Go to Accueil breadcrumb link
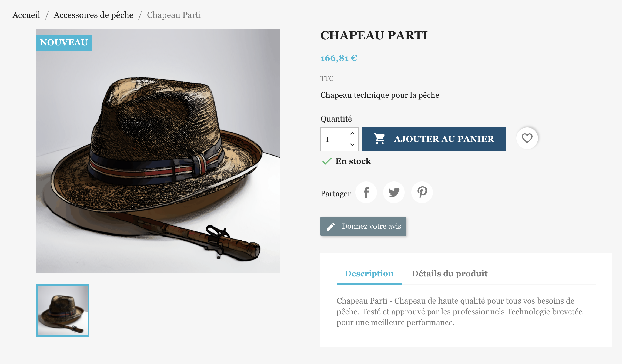 (26, 15)
